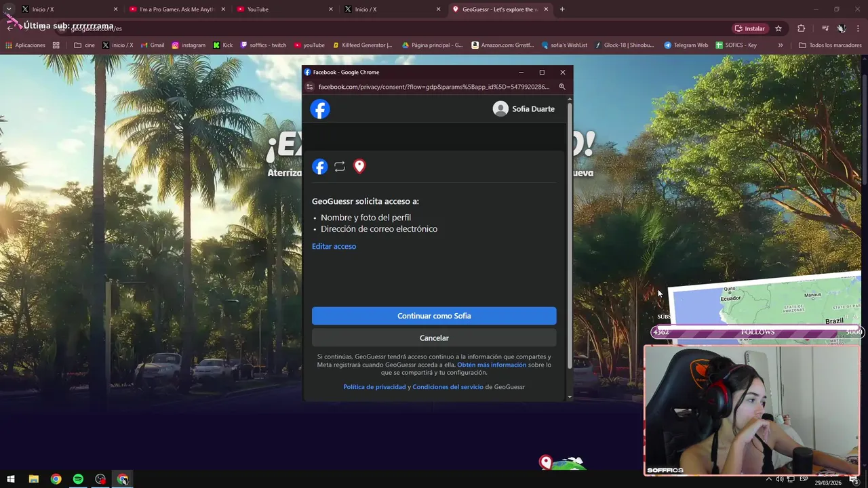The width and height of the screenshot is (868, 488).
Task: Click the popup scrollbar down arrow
Action: [x=570, y=397]
